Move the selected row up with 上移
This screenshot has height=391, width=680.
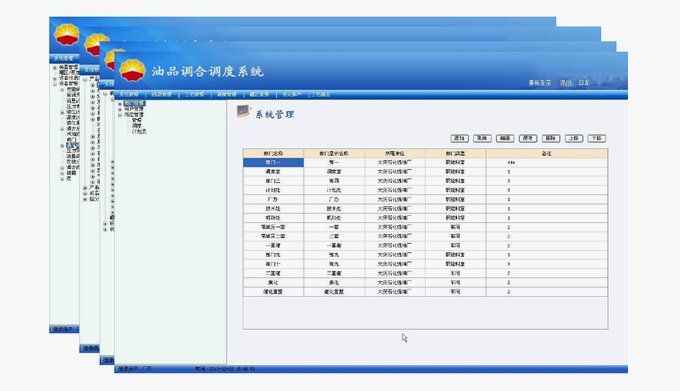coord(574,138)
